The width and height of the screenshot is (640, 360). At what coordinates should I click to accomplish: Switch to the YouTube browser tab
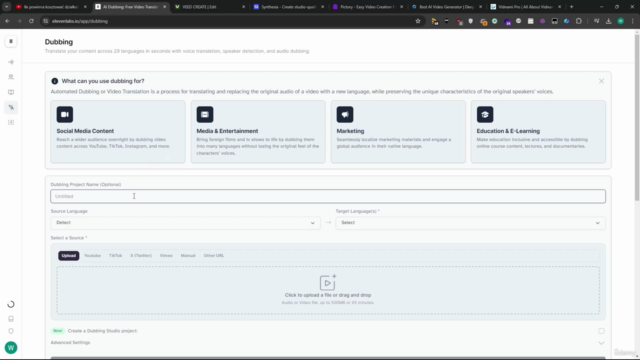click(51, 7)
